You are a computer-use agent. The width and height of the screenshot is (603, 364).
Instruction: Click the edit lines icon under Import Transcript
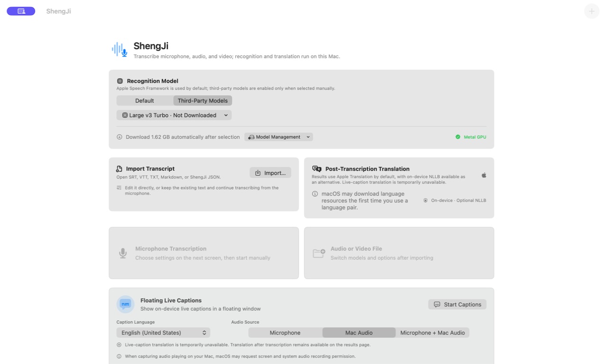click(x=119, y=188)
